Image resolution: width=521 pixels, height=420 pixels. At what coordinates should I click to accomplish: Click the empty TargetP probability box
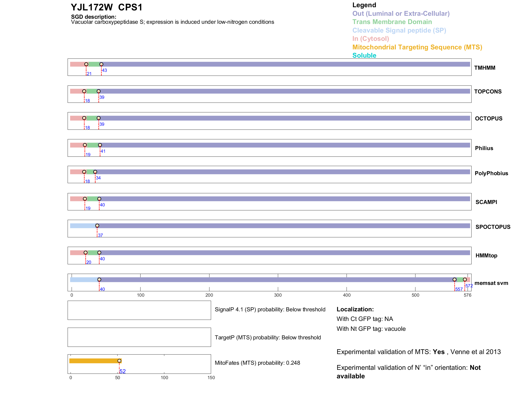click(x=139, y=337)
